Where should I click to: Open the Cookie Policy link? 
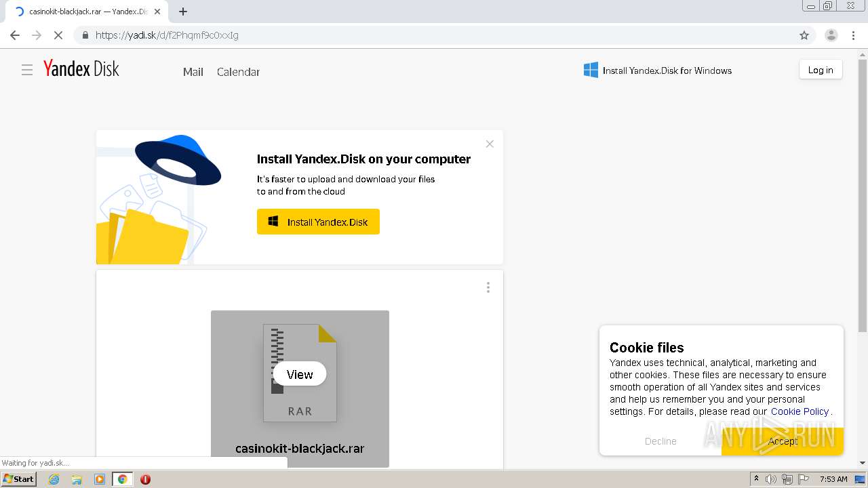click(800, 411)
